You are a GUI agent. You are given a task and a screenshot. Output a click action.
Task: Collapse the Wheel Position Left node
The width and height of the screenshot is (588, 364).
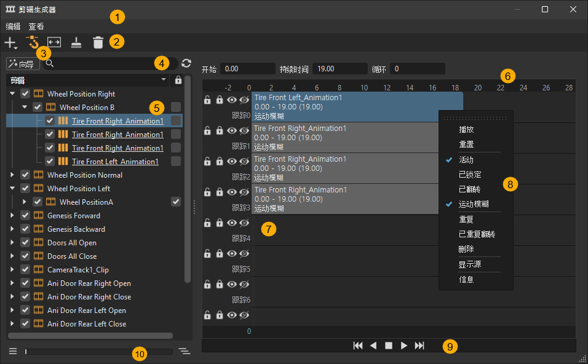12,188
